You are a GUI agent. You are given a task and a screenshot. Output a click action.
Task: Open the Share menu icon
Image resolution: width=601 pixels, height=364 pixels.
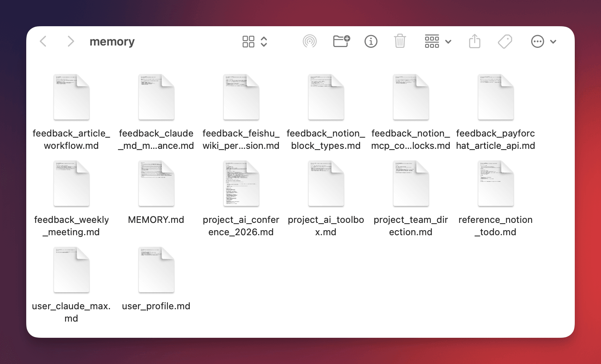pyautogui.click(x=475, y=41)
